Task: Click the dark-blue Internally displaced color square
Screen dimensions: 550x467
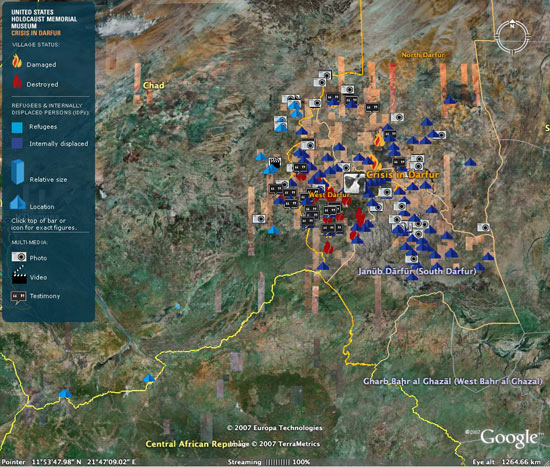Action: (x=17, y=143)
